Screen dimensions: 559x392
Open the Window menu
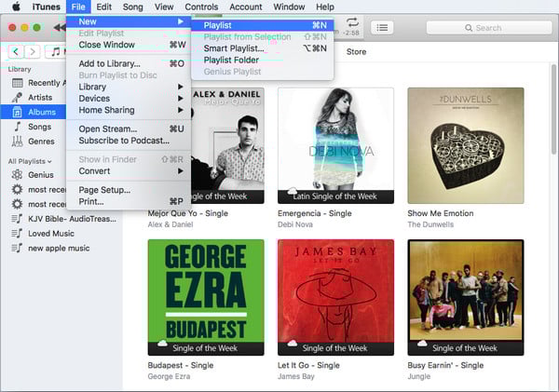289,7
